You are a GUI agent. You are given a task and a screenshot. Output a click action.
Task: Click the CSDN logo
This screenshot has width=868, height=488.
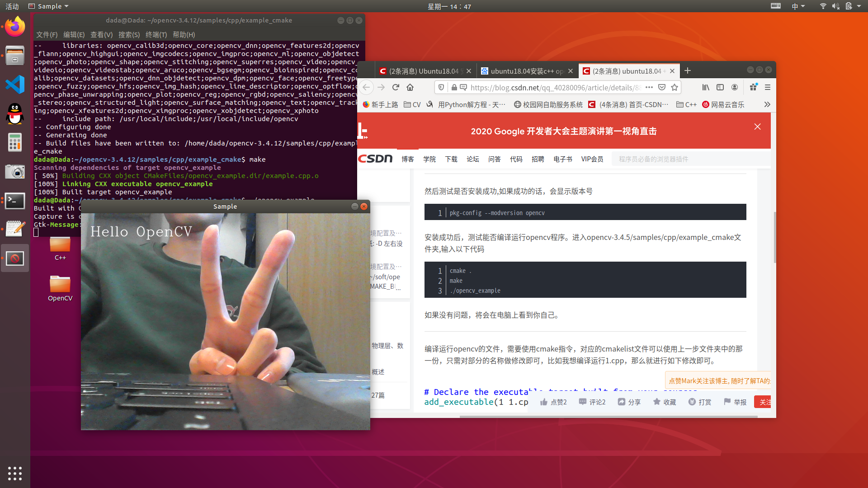point(375,159)
